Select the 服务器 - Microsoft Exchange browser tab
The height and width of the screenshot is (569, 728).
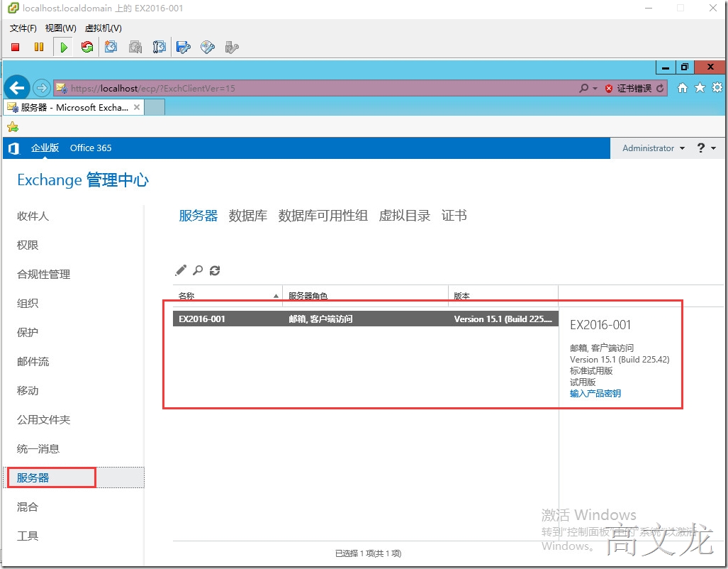click(74, 107)
